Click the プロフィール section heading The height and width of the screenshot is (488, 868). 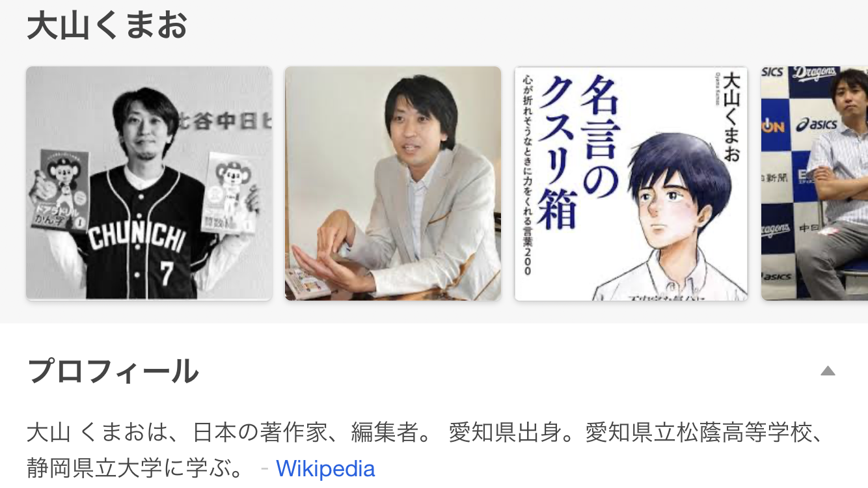click(113, 372)
